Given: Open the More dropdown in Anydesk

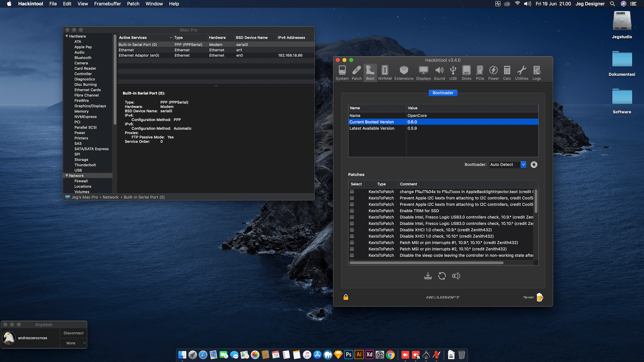Looking at the screenshot, I should (x=73, y=343).
